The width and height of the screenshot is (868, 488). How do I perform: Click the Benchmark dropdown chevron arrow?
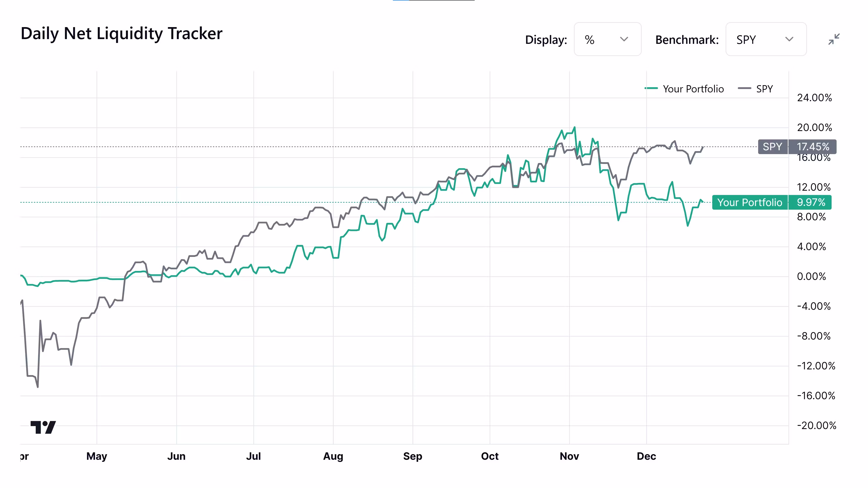coord(789,39)
